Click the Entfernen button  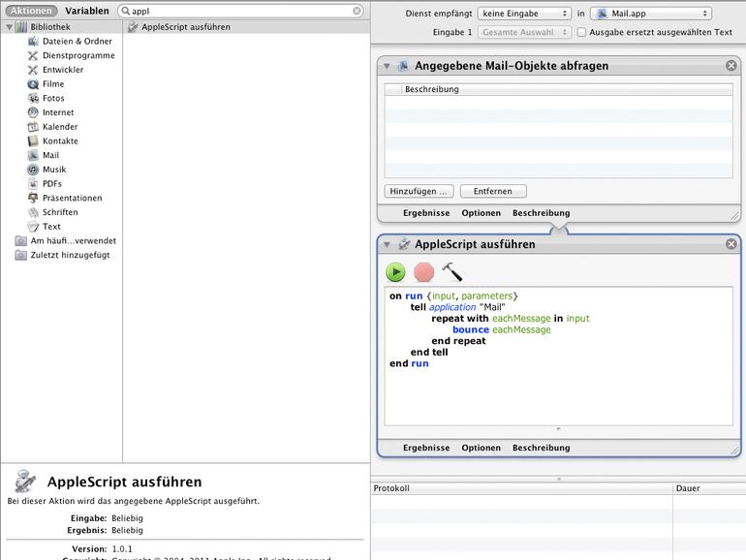click(493, 191)
